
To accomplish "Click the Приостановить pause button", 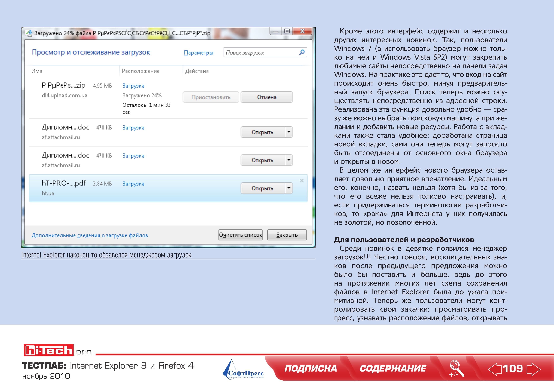I will click(211, 97).
